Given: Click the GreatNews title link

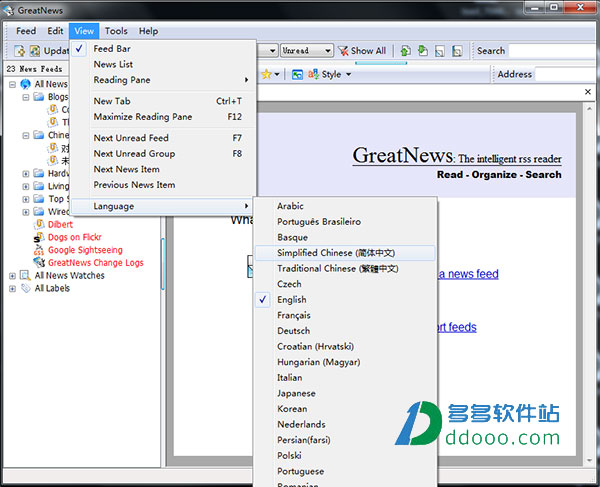Looking at the screenshot, I should (457, 156).
